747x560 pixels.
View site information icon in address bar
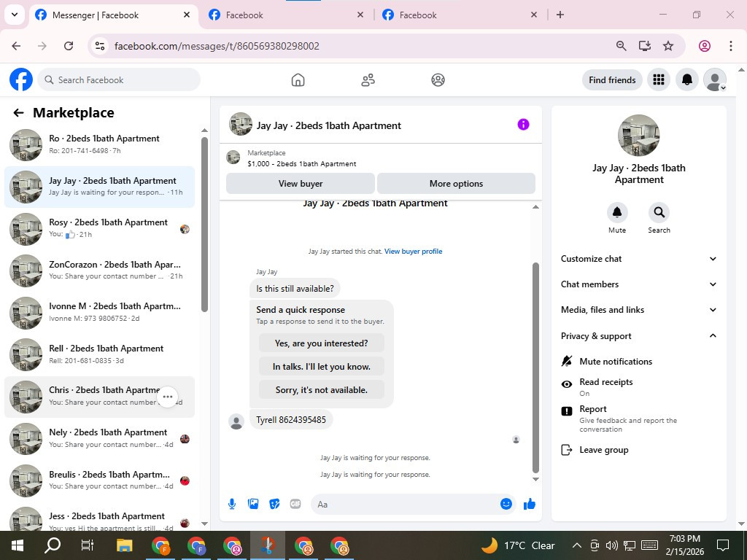pos(99,46)
